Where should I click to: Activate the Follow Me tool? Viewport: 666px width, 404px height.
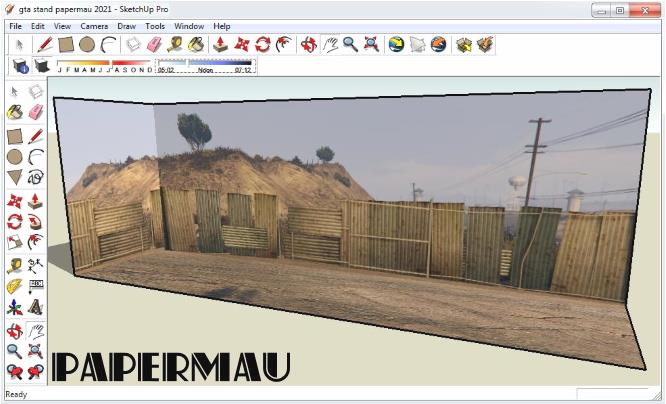coord(36,221)
